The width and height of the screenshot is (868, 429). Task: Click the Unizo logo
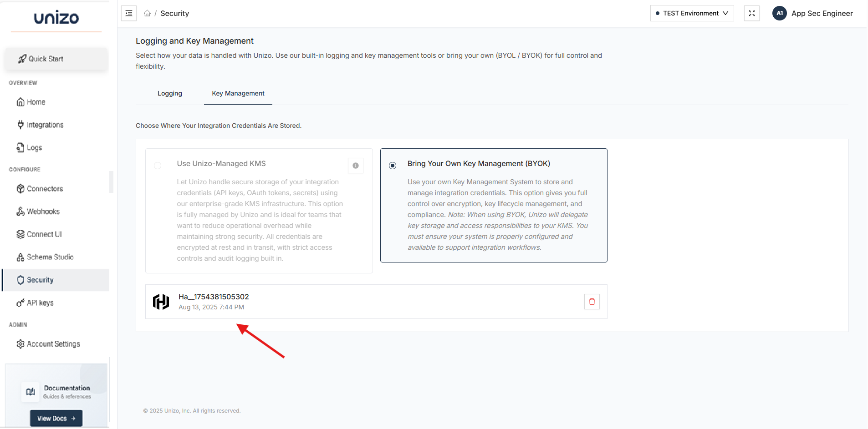56,18
